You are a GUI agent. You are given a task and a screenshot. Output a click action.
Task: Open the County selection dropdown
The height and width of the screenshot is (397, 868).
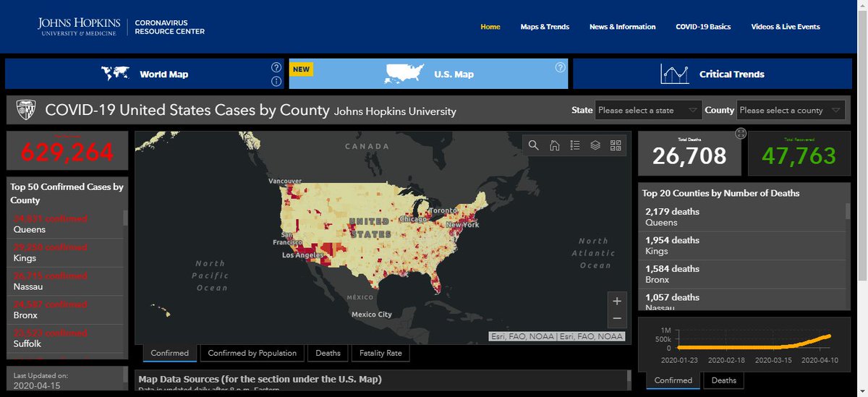click(x=790, y=110)
